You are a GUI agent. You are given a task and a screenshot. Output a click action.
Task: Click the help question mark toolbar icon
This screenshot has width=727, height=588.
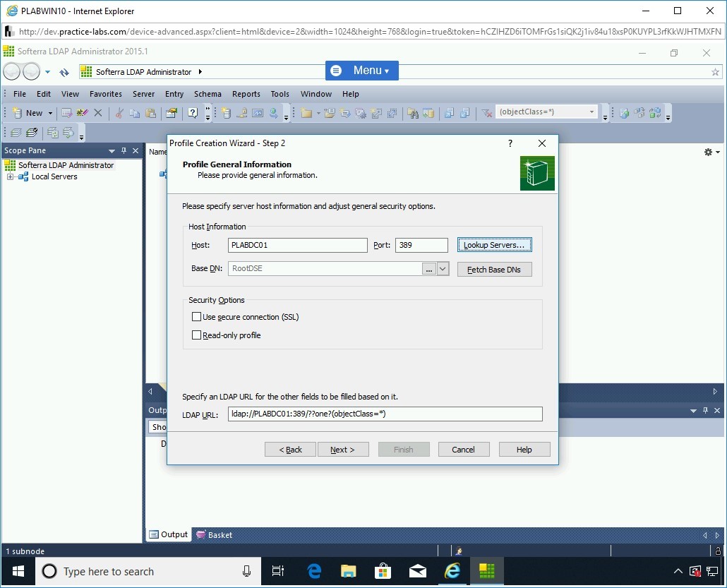192,113
